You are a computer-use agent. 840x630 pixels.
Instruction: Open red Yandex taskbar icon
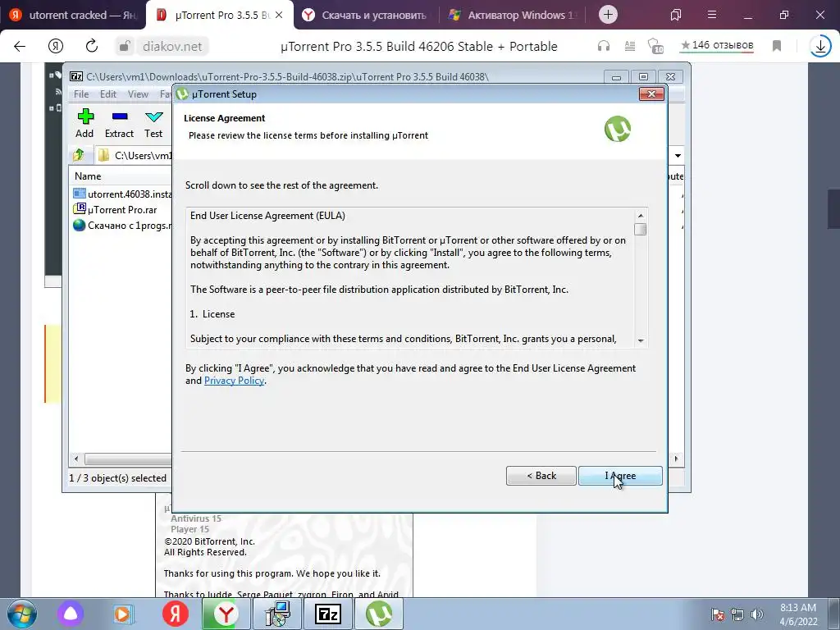[x=176, y=614]
